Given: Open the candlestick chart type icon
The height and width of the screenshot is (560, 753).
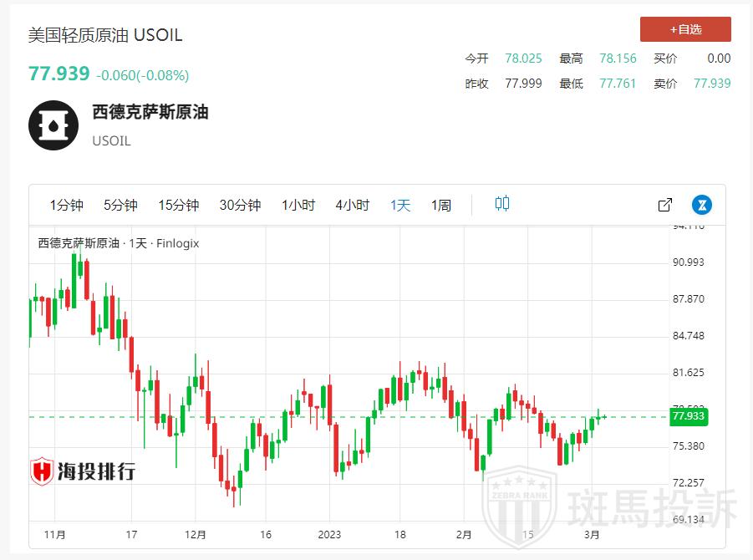Looking at the screenshot, I should tap(501, 204).
